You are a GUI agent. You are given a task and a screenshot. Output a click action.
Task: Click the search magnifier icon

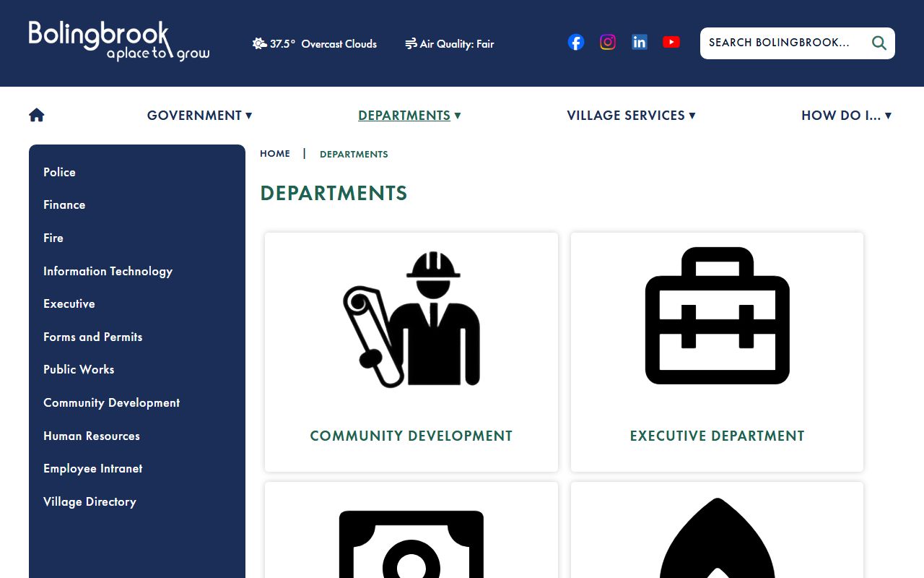(879, 43)
